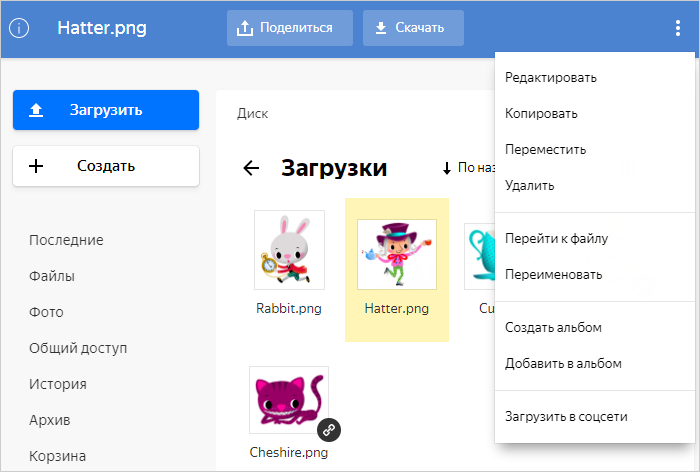700x472 pixels.
Task: Select the Hatter.png thumbnail
Action: tap(397, 255)
